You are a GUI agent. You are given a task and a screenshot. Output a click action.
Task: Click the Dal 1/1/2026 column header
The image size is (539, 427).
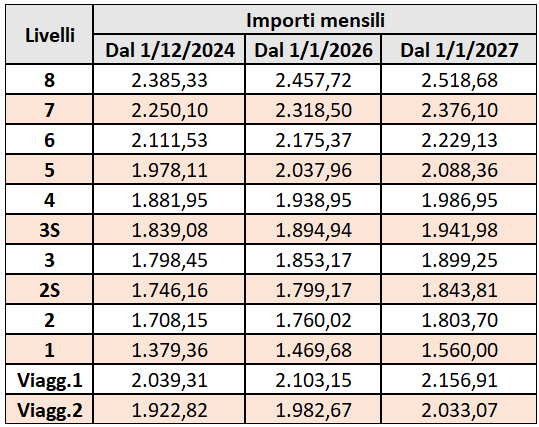click(x=313, y=49)
